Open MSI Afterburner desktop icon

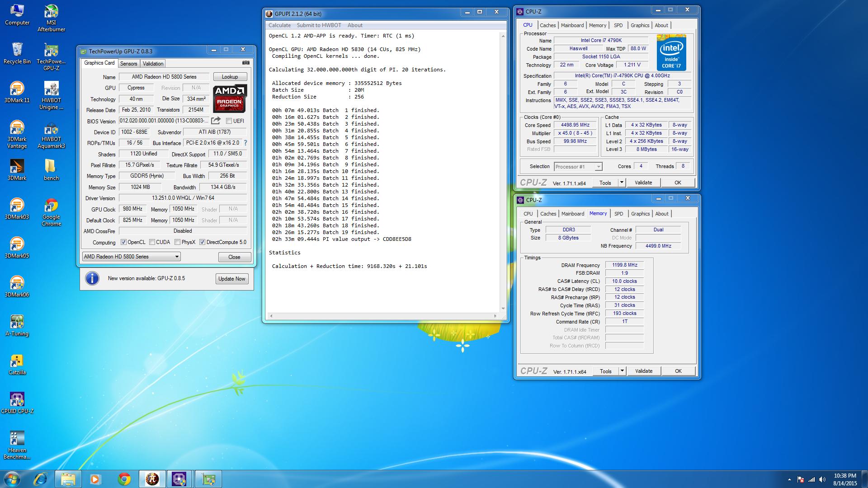click(x=51, y=18)
